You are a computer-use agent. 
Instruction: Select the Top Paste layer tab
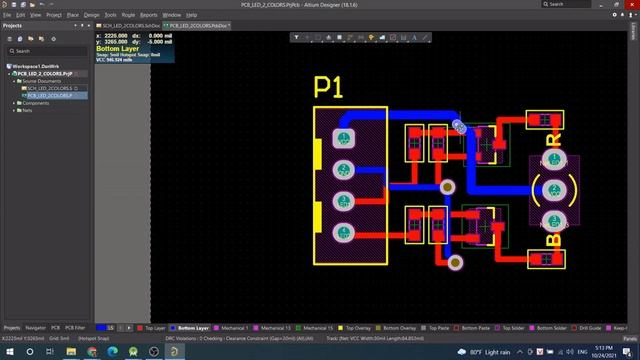pos(435,328)
